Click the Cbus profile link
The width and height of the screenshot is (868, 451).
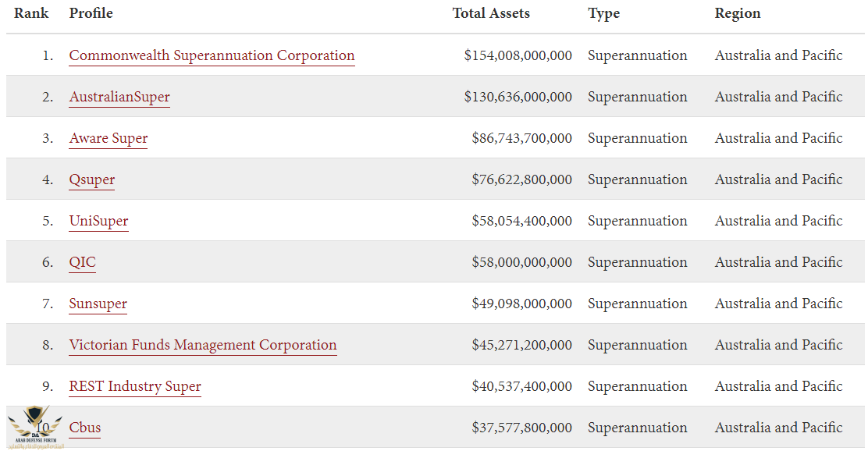coord(85,428)
